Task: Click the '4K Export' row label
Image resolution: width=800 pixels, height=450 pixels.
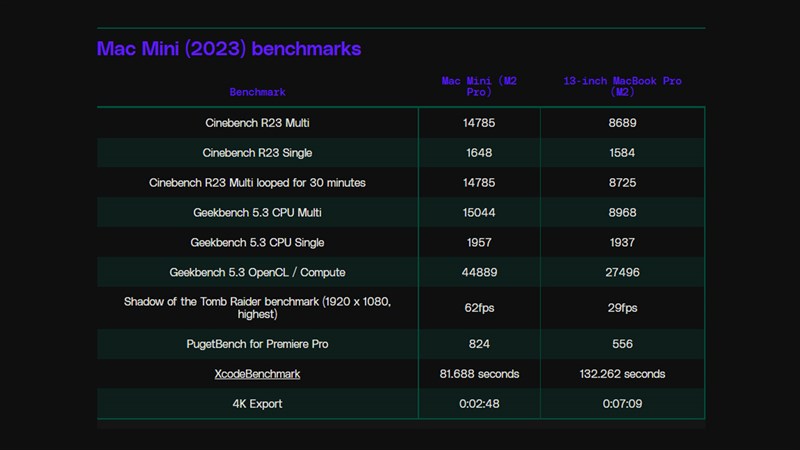Action: [x=257, y=404]
